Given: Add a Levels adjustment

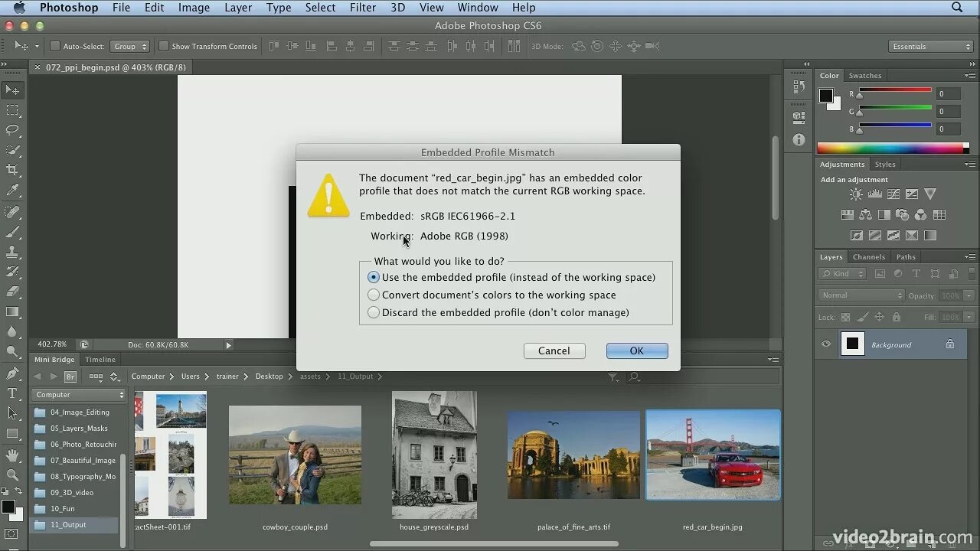Looking at the screenshot, I should [874, 194].
